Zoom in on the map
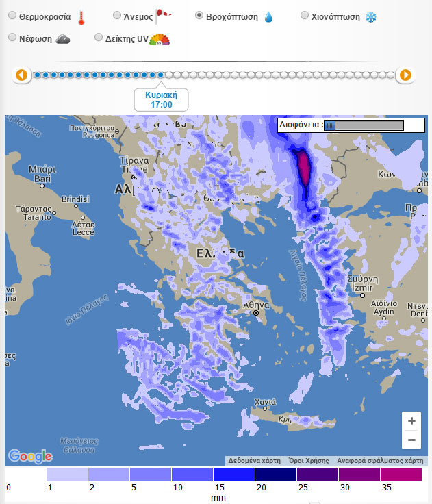This screenshot has height=504, width=432. click(x=411, y=420)
